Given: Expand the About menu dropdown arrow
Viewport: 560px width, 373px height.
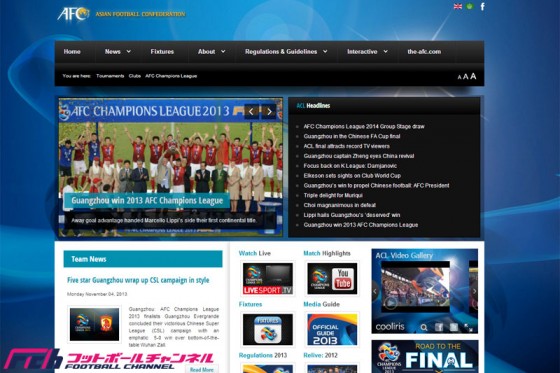Looking at the screenshot, I should [223, 52].
